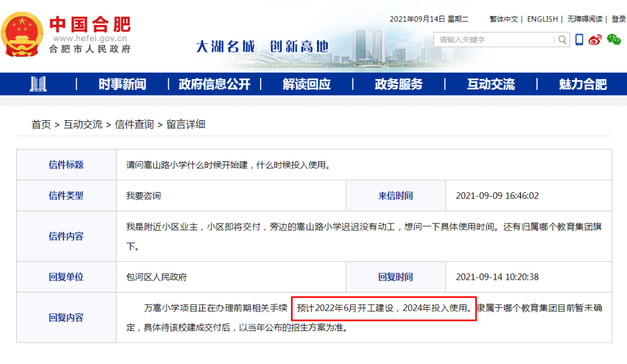Click the 回复内容 label cell
This screenshot has width=627, height=364.
pyautogui.click(x=66, y=318)
